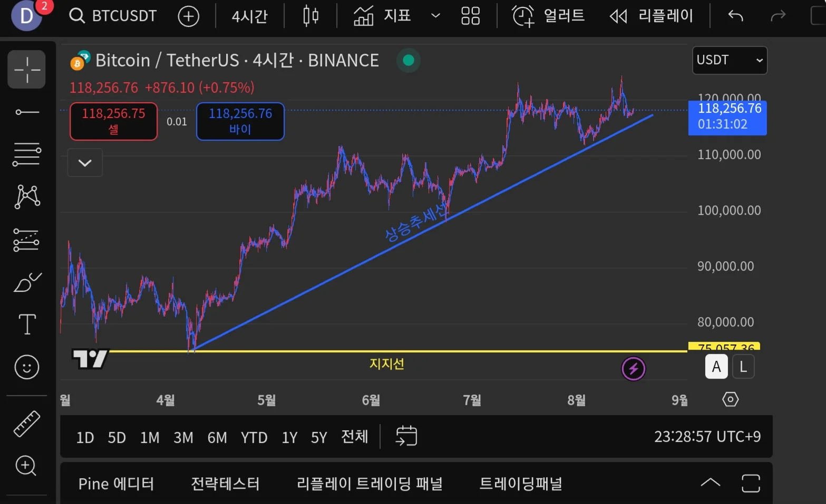Click the red 셀 sell button
The width and height of the screenshot is (826, 504).
[x=113, y=121]
